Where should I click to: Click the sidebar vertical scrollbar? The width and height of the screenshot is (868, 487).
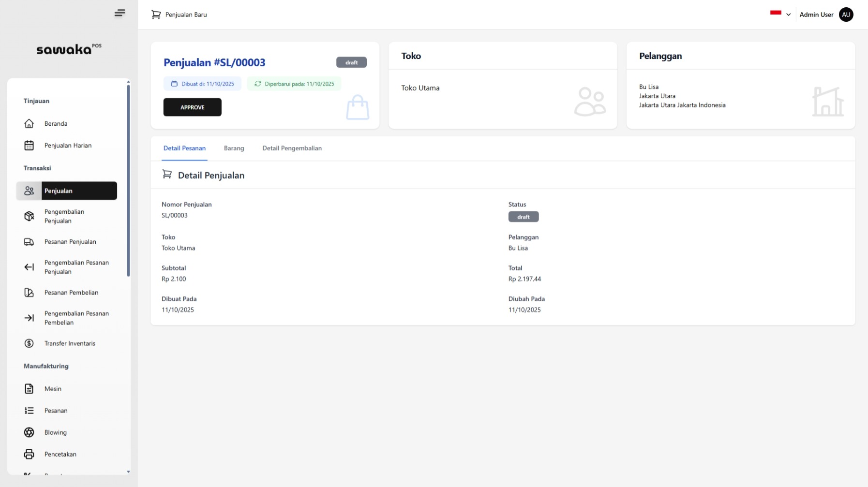128,179
